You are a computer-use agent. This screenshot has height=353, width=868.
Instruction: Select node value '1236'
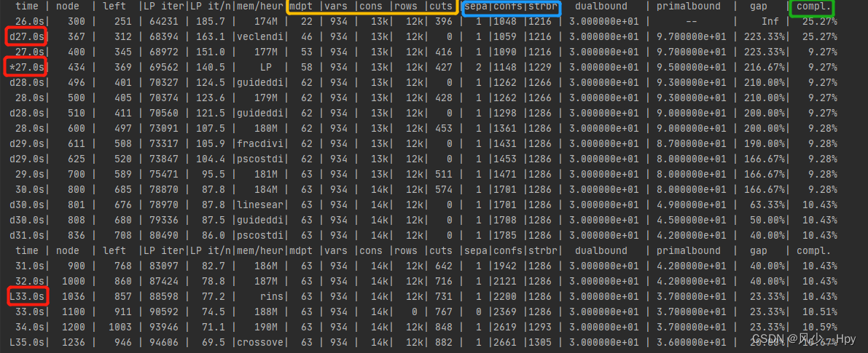tap(73, 342)
